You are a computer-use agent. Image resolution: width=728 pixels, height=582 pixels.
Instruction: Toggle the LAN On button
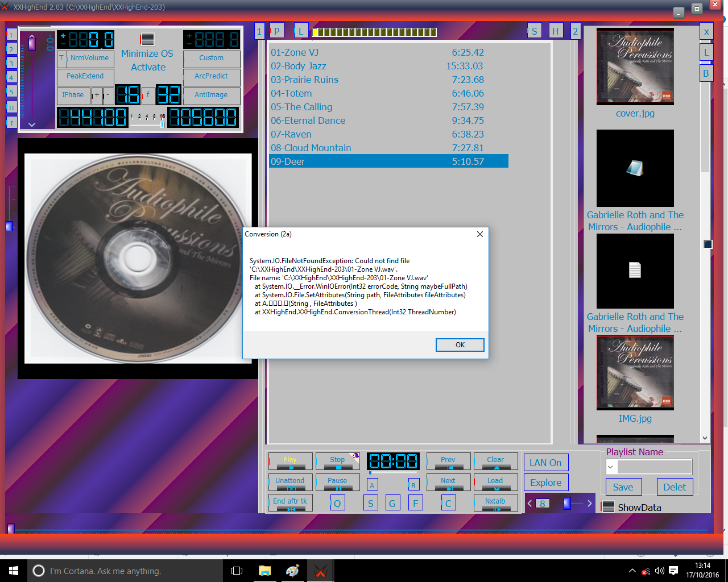545,463
